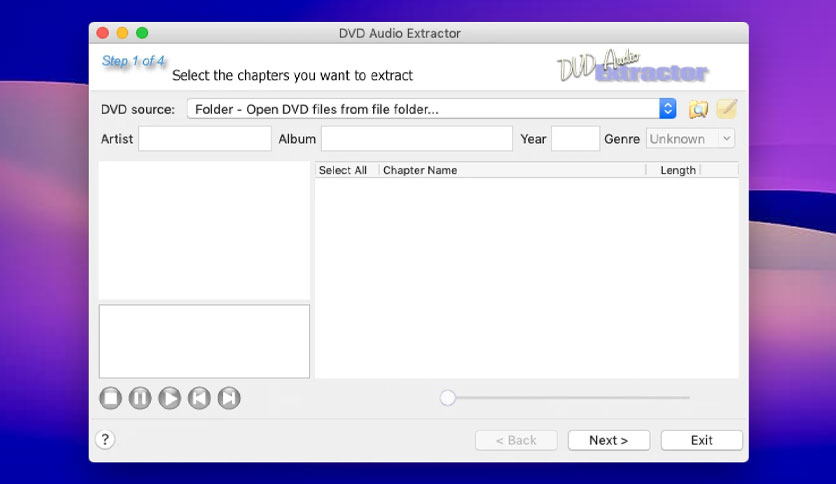Close the DVD Audio Extractor window
This screenshot has width=836, height=484.
pos(103,33)
